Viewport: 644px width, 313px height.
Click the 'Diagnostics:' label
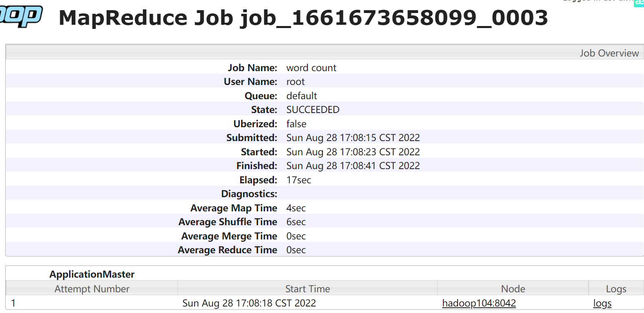coord(249,194)
